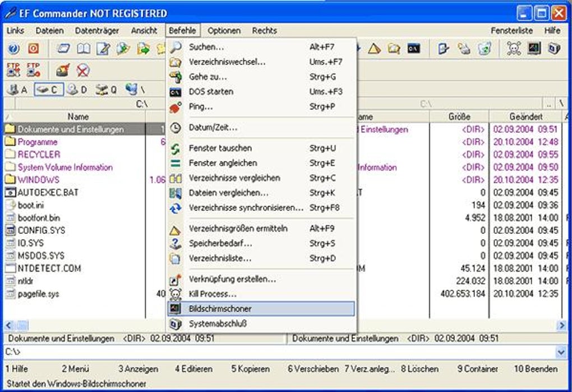
Task: Click the blue help question-mark toolbar icon
Action: pyautogui.click(x=13, y=48)
